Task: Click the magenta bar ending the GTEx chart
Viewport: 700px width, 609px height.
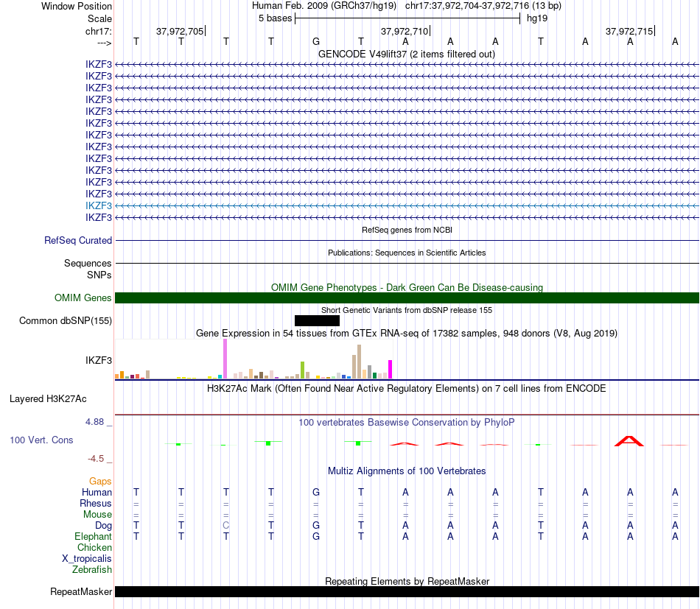Action: coord(391,370)
